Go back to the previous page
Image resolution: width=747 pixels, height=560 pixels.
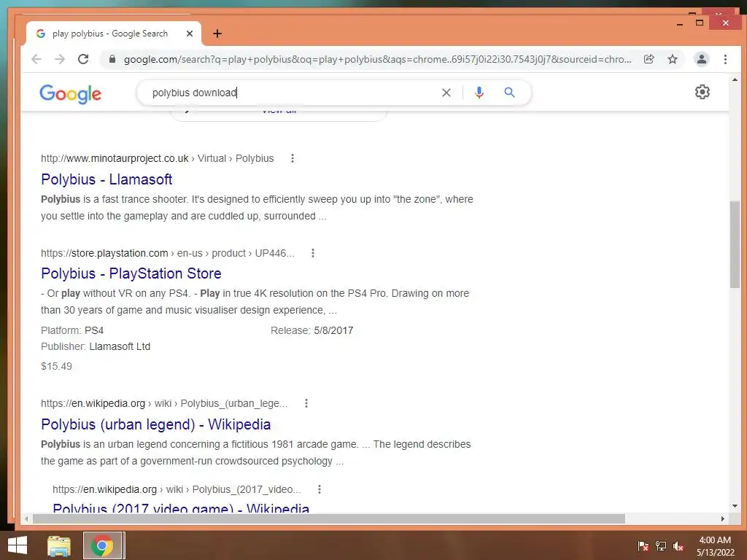[36, 59]
